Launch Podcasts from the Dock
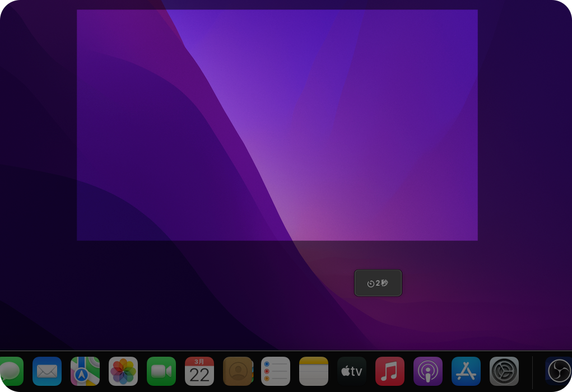The image size is (572, 392). tap(428, 371)
